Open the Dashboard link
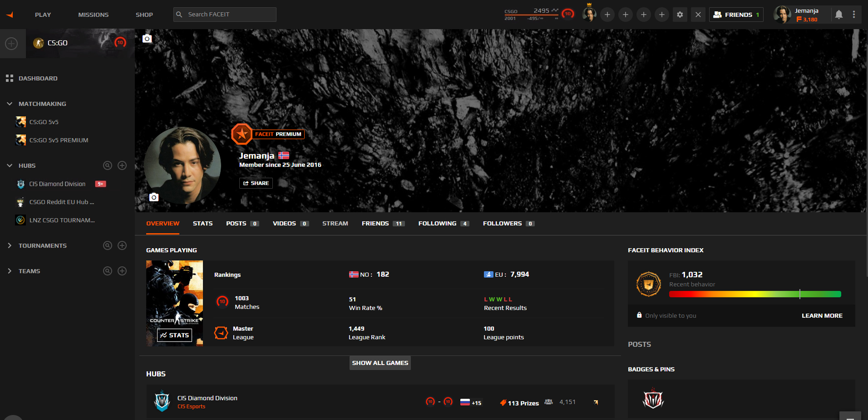The height and width of the screenshot is (420, 868). (x=38, y=78)
